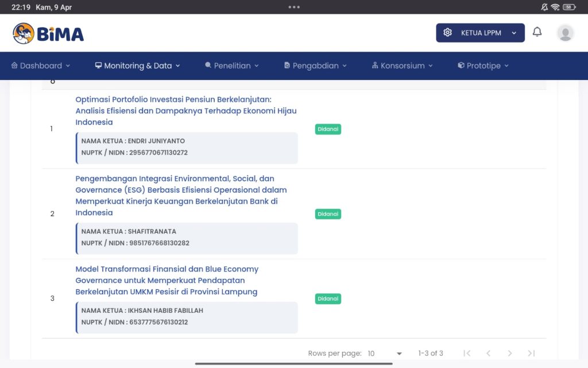588x368 pixels.
Task: Expand the KETUA LPPM role dropdown
Action: [513, 33]
